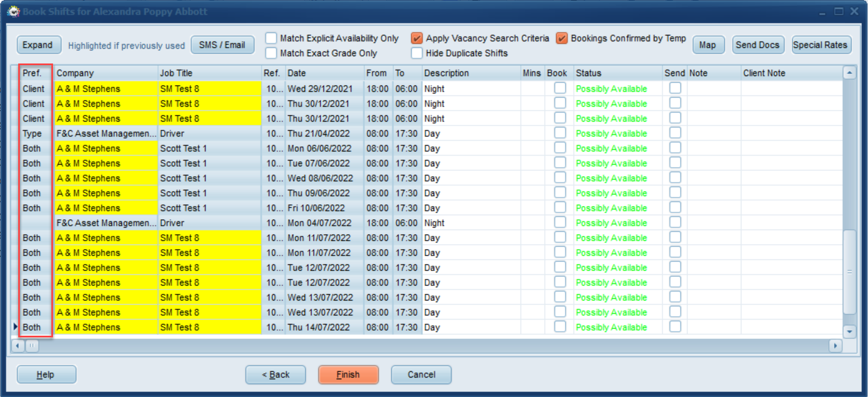Click the Book column header

point(559,73)
